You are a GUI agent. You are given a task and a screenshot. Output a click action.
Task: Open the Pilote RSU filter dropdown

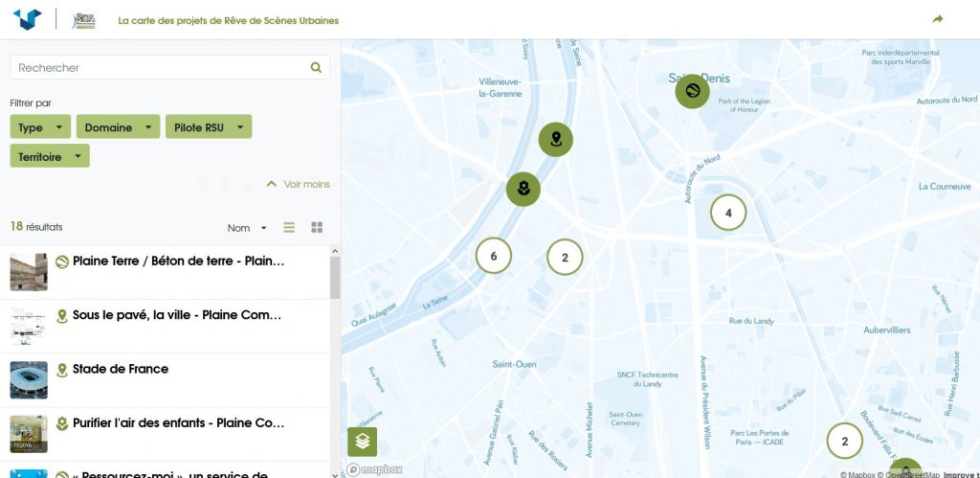[209, 127]
